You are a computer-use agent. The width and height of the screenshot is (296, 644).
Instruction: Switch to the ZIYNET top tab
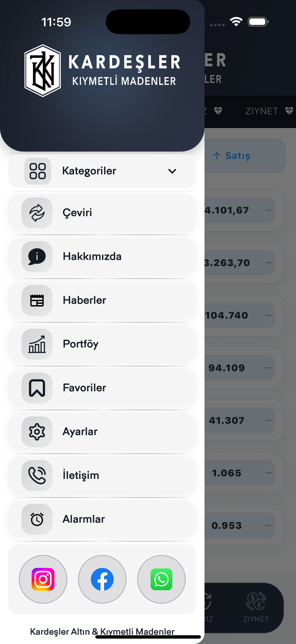tap(269, 111)
